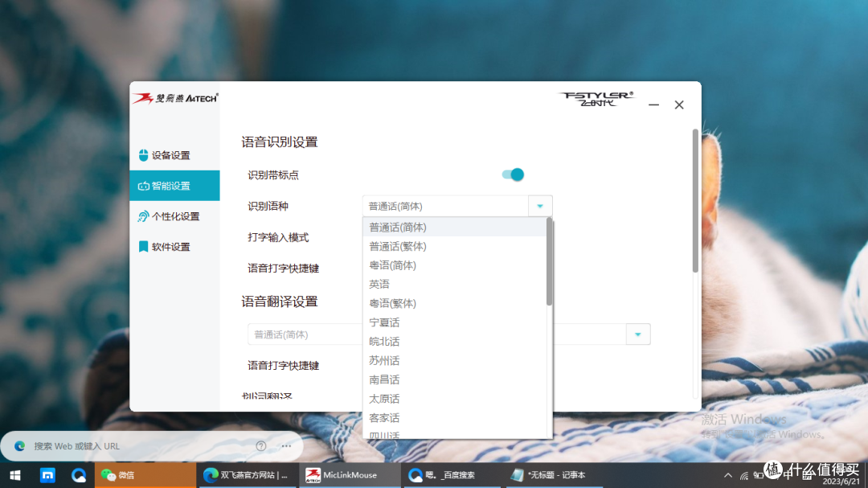Show hidden system tray icons

click(x=728, y=475)
